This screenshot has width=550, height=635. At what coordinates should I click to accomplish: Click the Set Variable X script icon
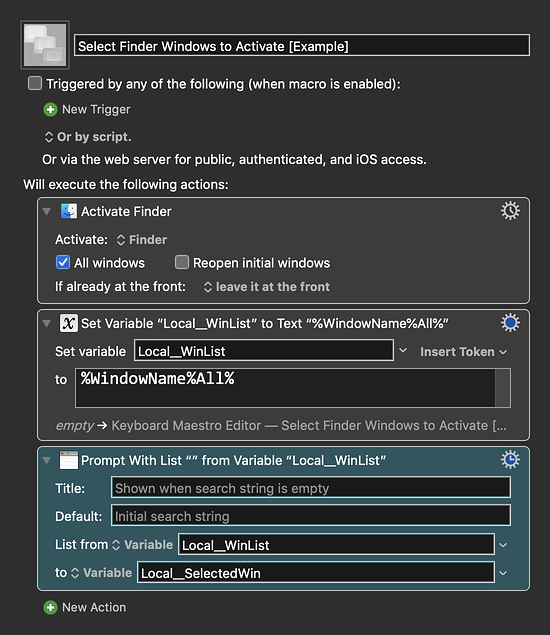pyautogui.click(x=68, y=323)
